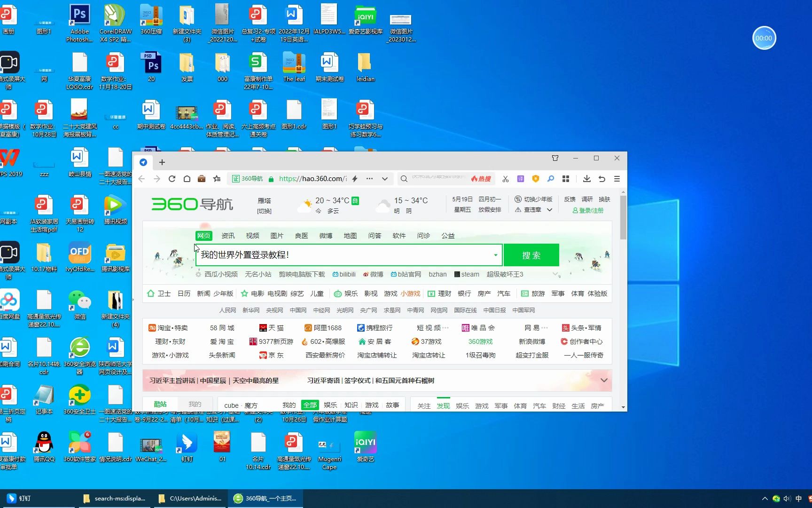Click the page vertical scrollbar thumb
Viewport: 812px width, 508px height.
point(623,217)
